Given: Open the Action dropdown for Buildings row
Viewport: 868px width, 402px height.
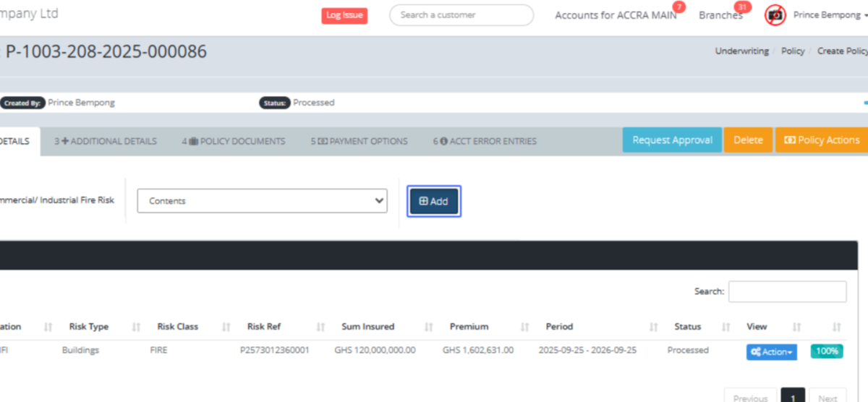Looking at the screenshot, I should click(771, 352).
